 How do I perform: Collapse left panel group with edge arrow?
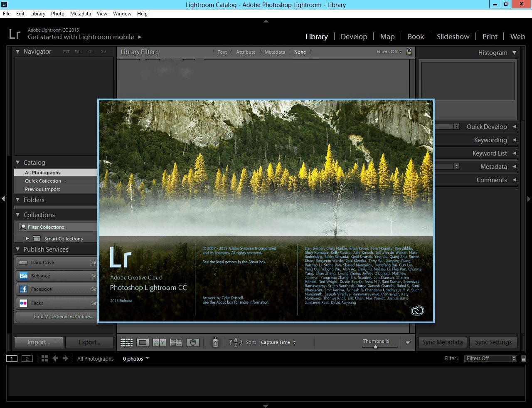click(3, 199)
